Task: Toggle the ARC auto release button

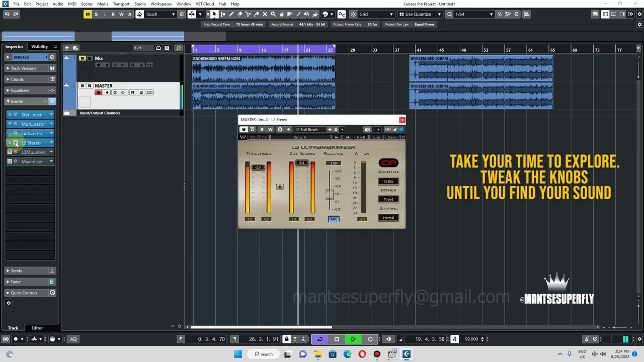Action: [334, 219]
